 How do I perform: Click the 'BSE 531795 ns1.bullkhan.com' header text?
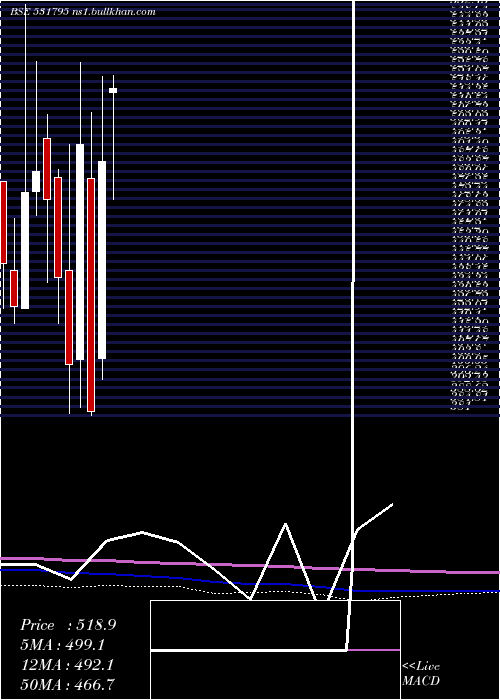coord(83,12)
